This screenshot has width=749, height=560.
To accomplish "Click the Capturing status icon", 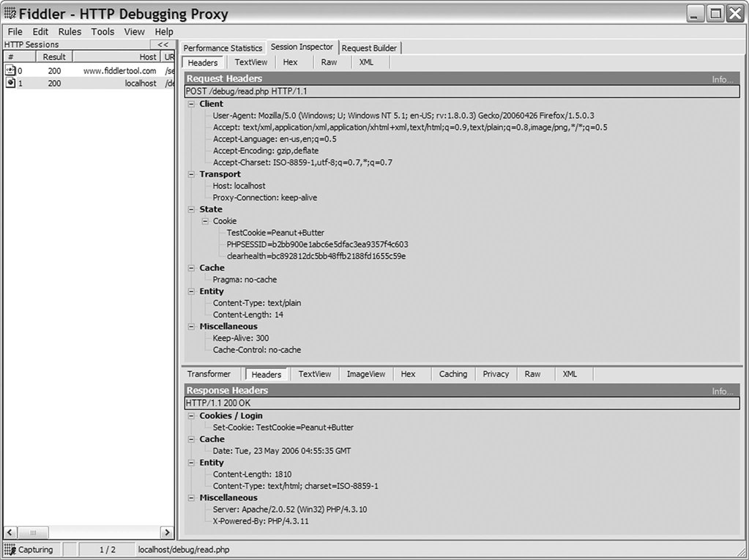I will coord(10,550).
